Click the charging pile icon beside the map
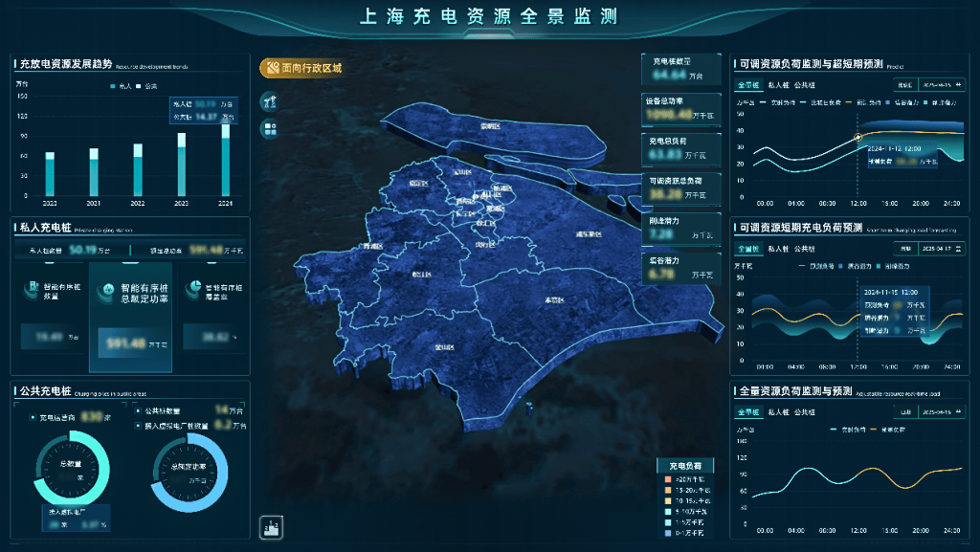The width and height of the screenshot is (980, 552). click(269, 101)
